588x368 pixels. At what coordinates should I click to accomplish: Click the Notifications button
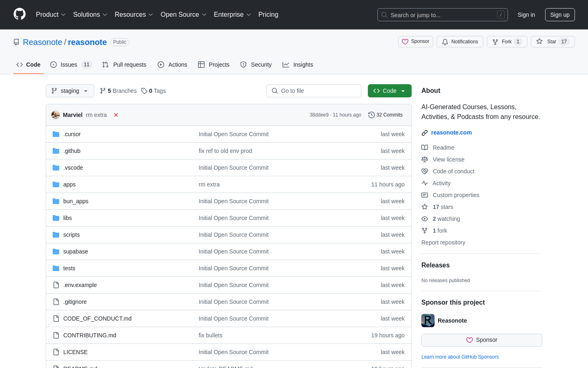click(460, 42)
